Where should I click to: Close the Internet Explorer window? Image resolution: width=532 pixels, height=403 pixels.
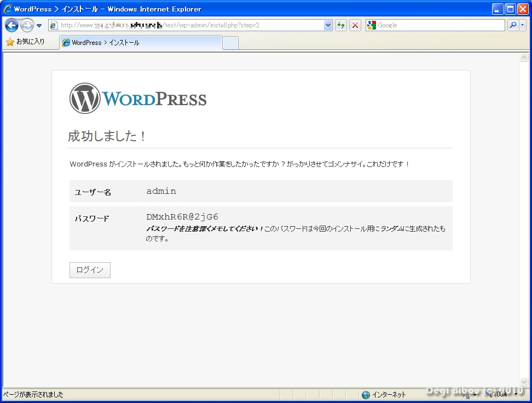(523, 9)
